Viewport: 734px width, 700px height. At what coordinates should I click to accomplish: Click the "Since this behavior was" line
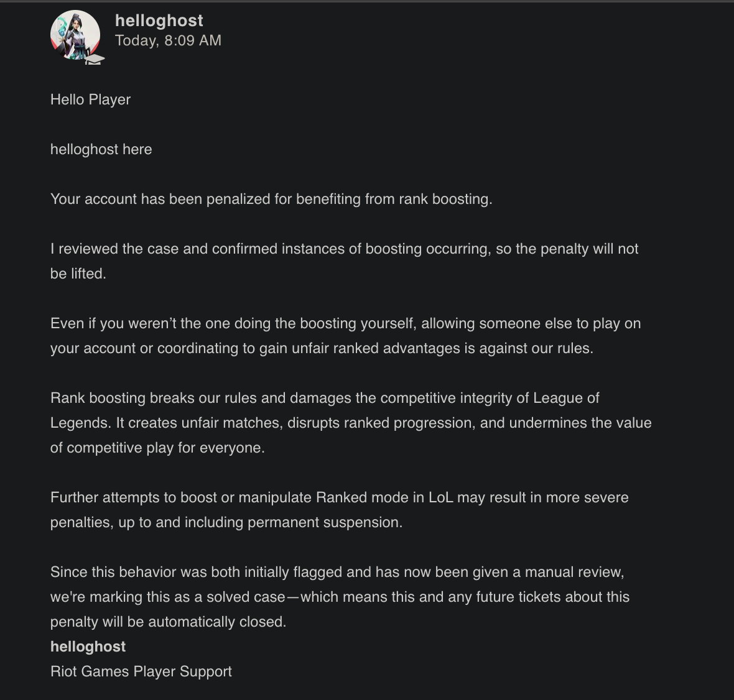point(337,572)
